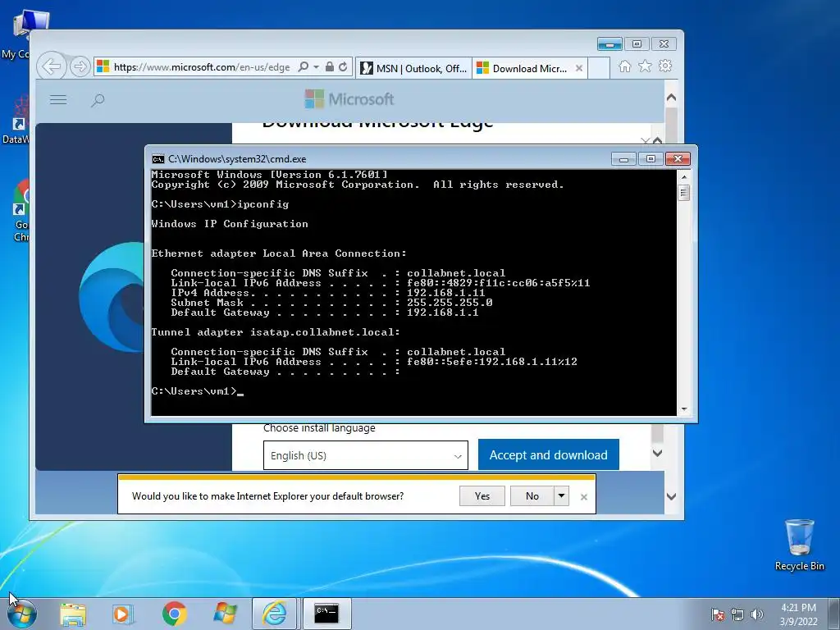Click IPv4 address 192.168.1.11 text
Screen dimensions: 840x630
(445, 293)
